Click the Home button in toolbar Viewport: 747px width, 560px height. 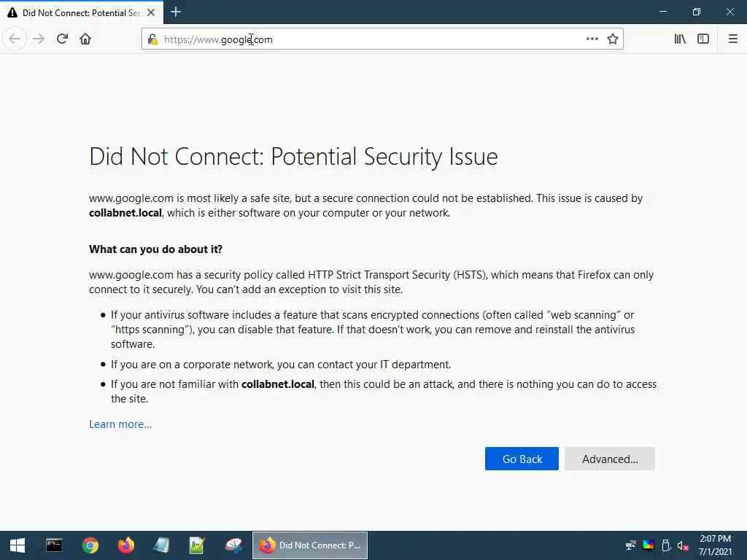pos(85,39)
